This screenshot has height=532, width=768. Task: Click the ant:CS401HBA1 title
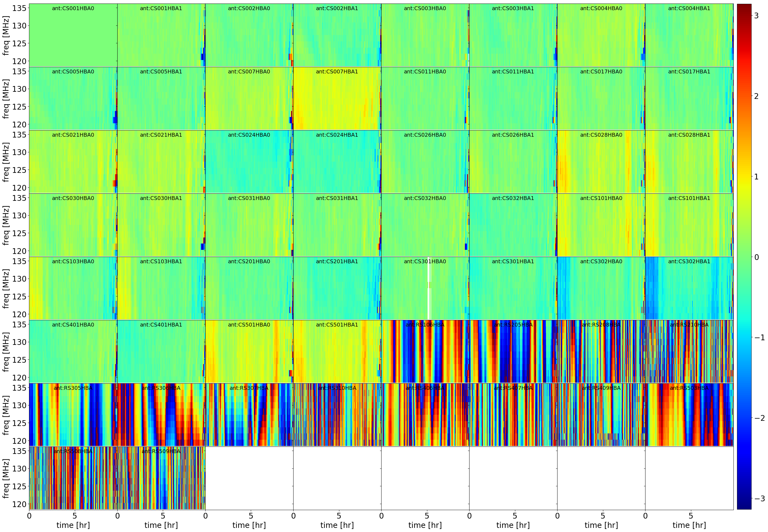[x=161, y=325]
